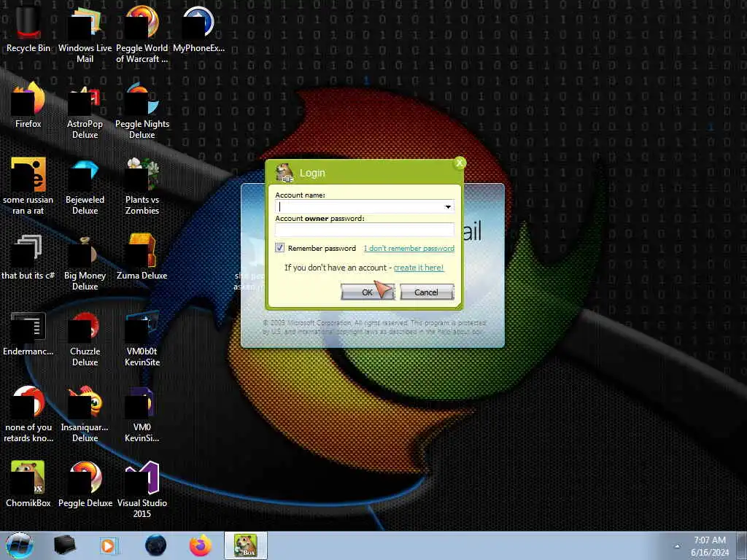Open the Recycle Bin desktop icon

pos(28,28)
